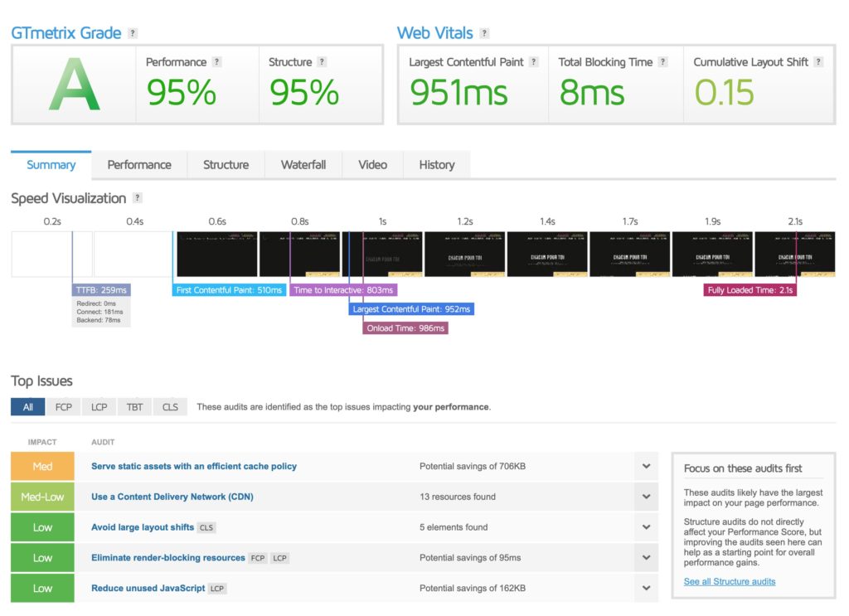The height and width of the screenshot is (616, 849).
Task: Open the Performance score help icon
Action: 216,62
